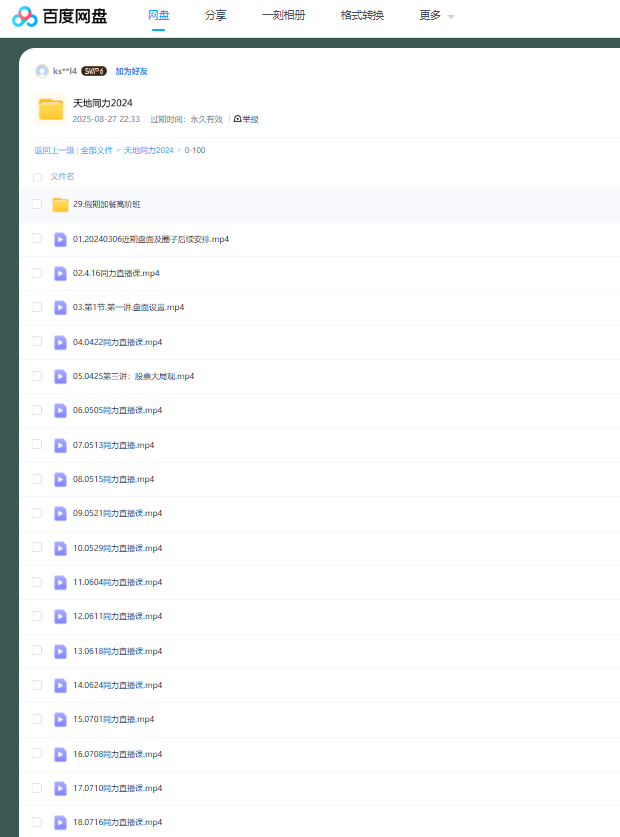Click the large 天地同力2024 folder icon

tap(51, 108)
